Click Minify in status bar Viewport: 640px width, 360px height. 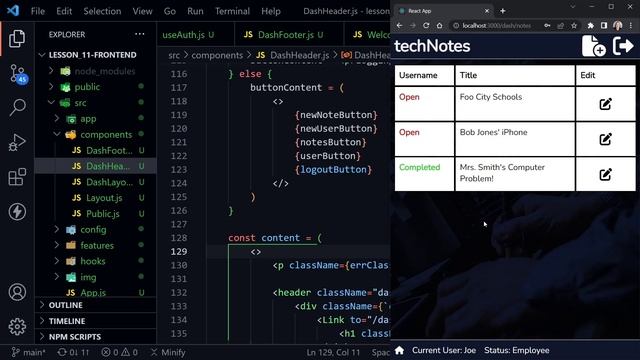point(168,352)
